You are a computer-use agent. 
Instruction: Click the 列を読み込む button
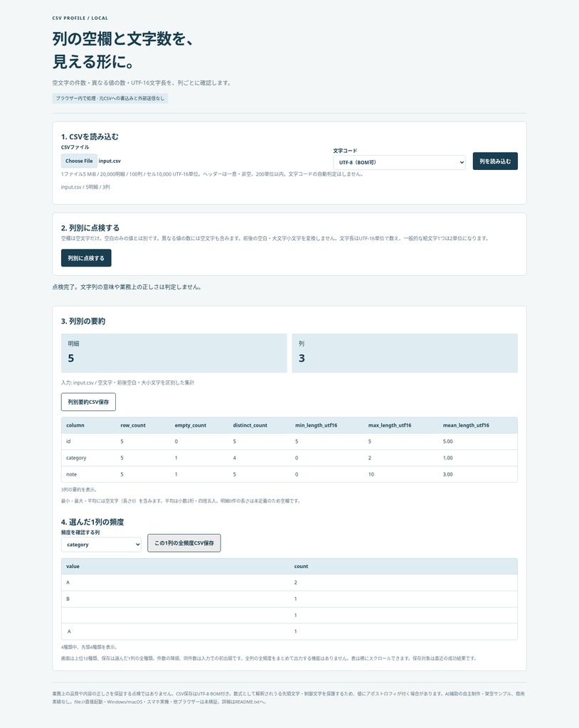click(x=495, y=161)
